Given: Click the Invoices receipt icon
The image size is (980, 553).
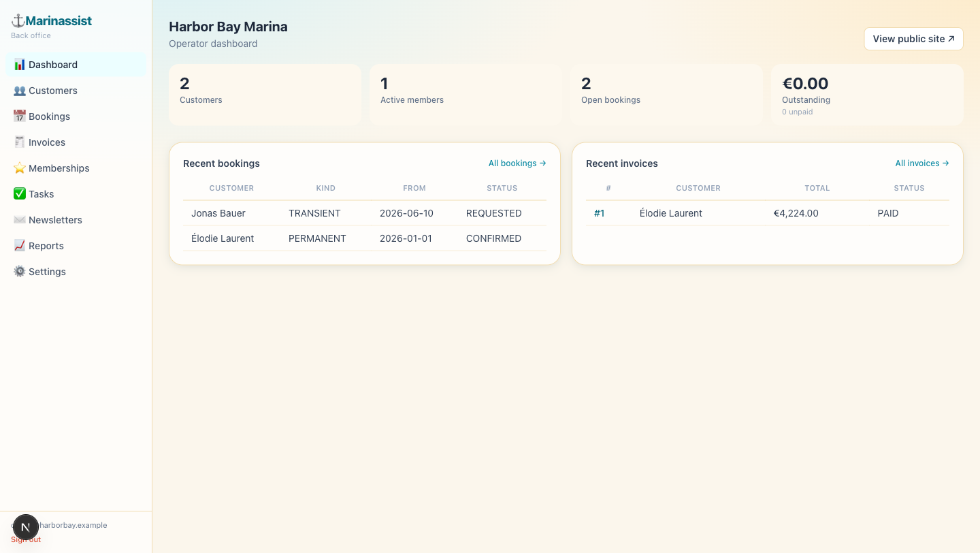Looking at the screenshot, I should coord(20,142).
